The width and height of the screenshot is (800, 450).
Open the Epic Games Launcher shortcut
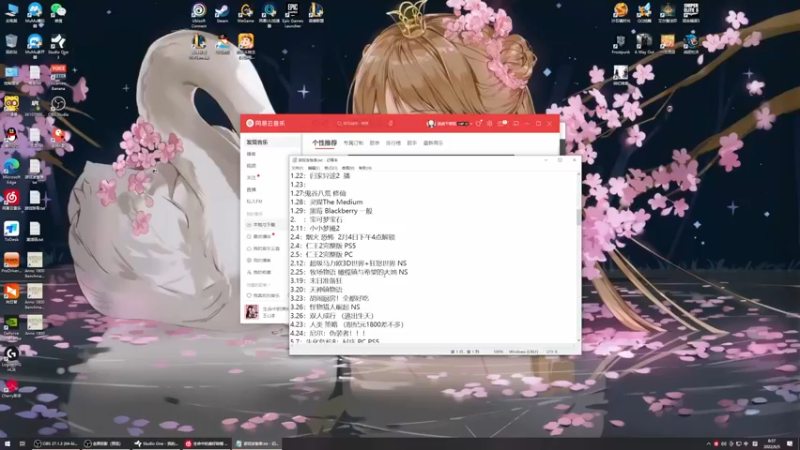click(292, 14)
